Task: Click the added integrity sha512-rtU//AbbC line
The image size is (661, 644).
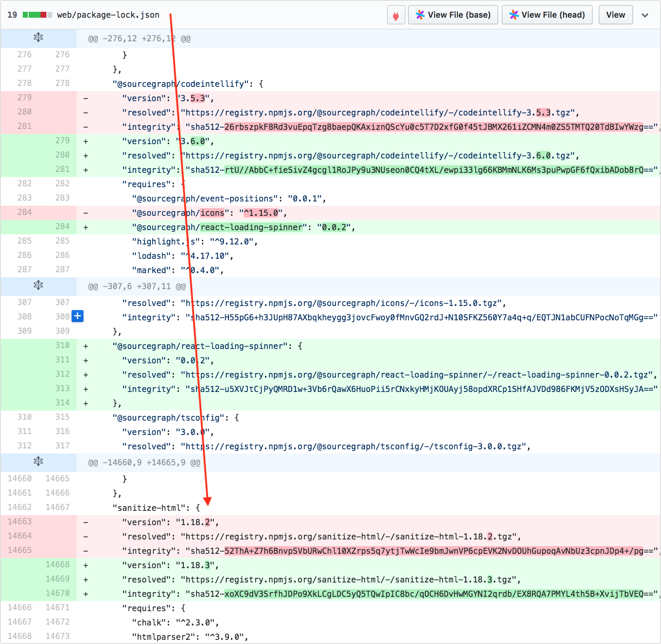Action: [391, 170]
